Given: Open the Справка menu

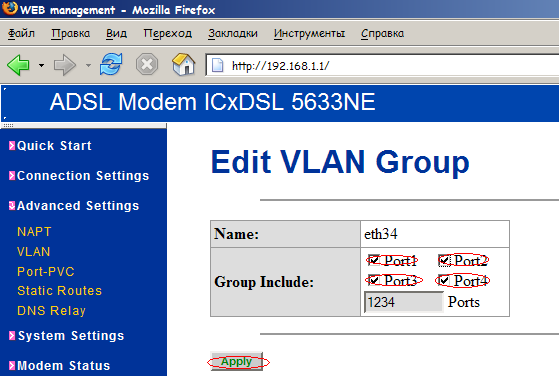Looking at the screenshot, I should click(382, 33).
